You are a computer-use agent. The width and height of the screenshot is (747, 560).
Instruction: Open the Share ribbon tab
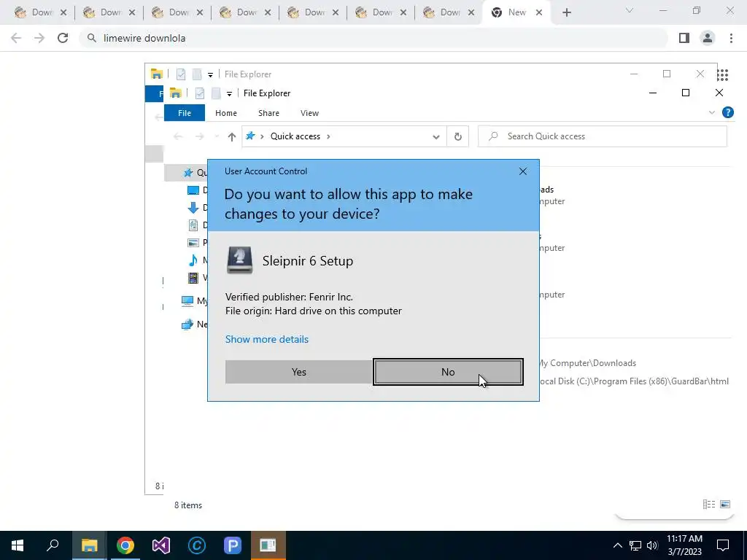click(x=268, y=113)
